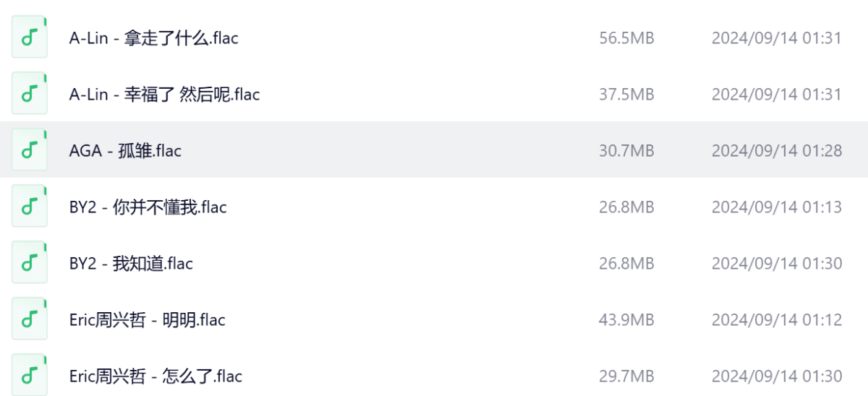Image resolution: width=868 pixels, height=396 pixels.
Task: Select the file name BY2 - 你并不懂我.flac
Action: point(148,207)
